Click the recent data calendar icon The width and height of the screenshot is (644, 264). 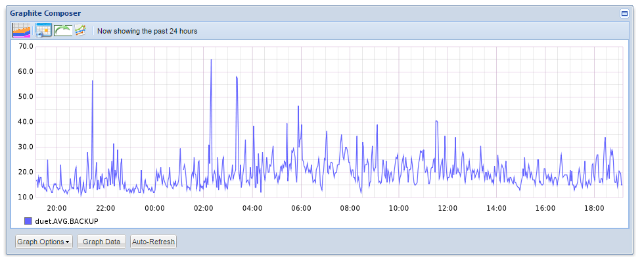[43, 30]
